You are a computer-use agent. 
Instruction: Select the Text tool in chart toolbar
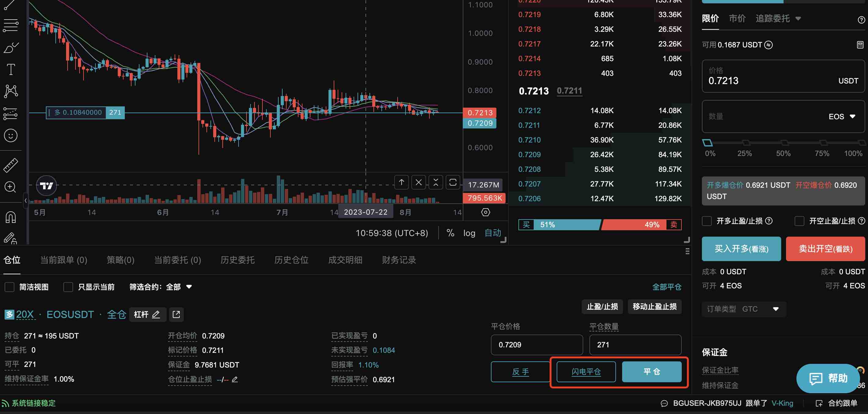pyautogui.click(x=11, y=69)
